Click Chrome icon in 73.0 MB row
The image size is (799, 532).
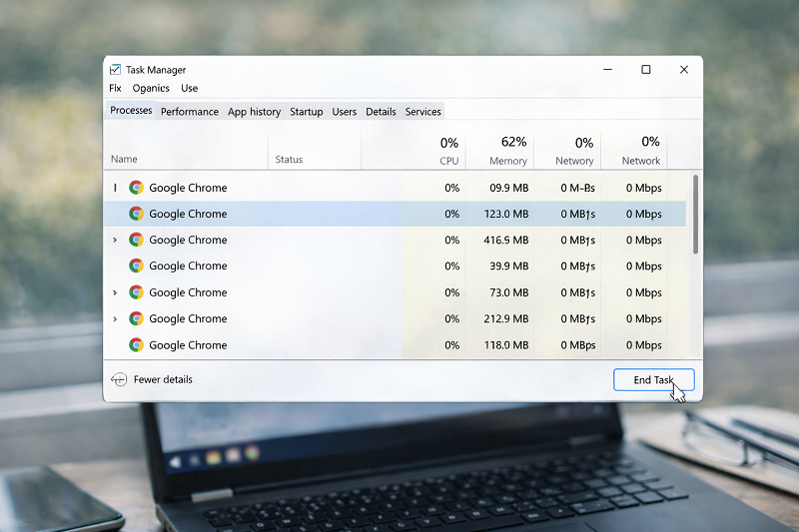point(136,292)
